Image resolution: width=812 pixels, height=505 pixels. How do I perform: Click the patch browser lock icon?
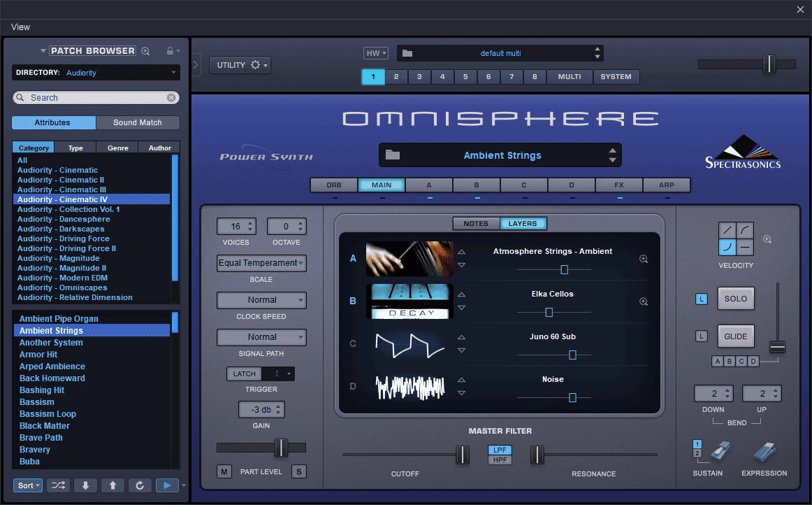pyautogui.click(x=170, y=51)
